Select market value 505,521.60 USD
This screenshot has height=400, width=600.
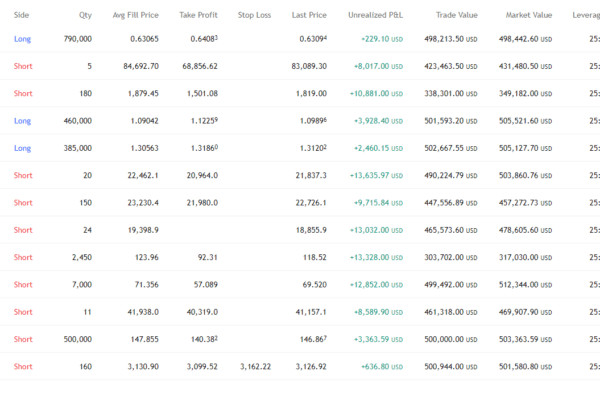click(525, 121)
